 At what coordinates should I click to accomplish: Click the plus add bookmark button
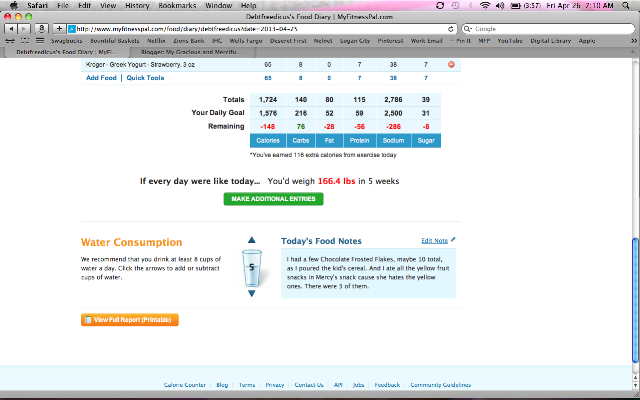pos(59,29)
